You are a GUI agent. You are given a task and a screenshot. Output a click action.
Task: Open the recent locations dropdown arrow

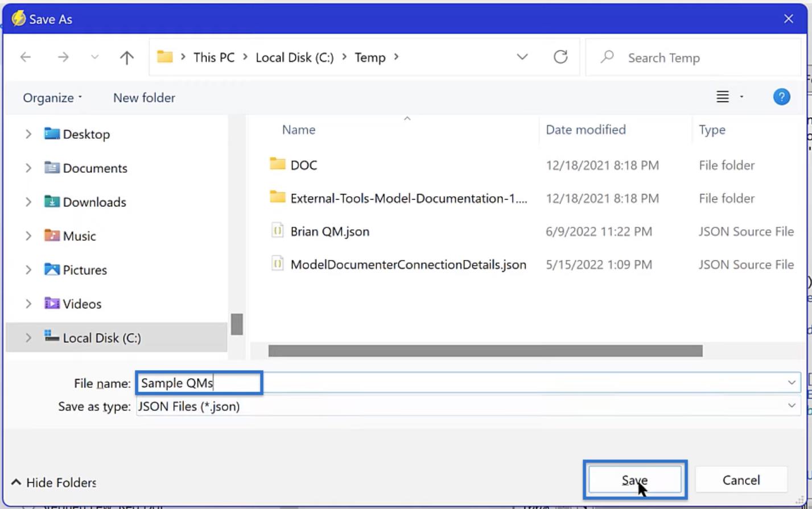coord(95,57)
